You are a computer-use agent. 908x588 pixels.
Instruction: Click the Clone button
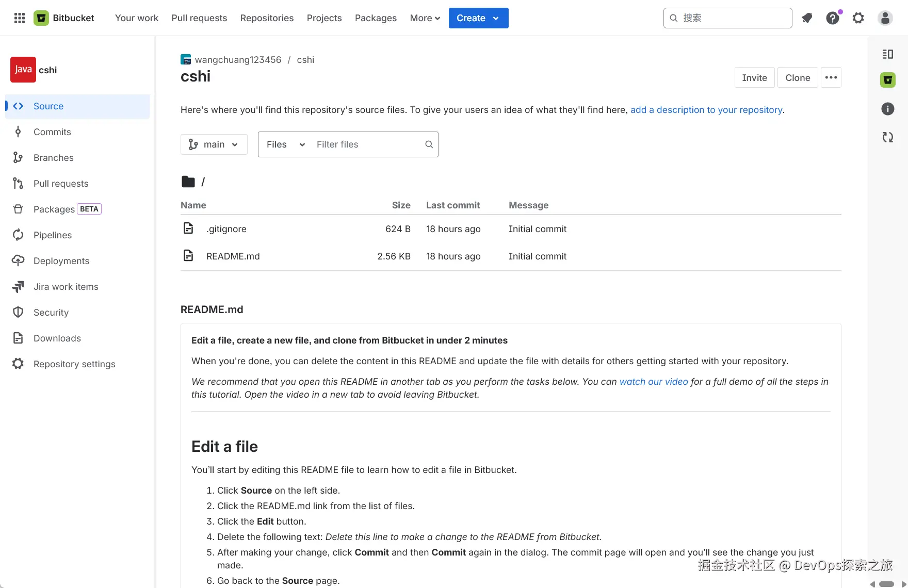(797, 78)
